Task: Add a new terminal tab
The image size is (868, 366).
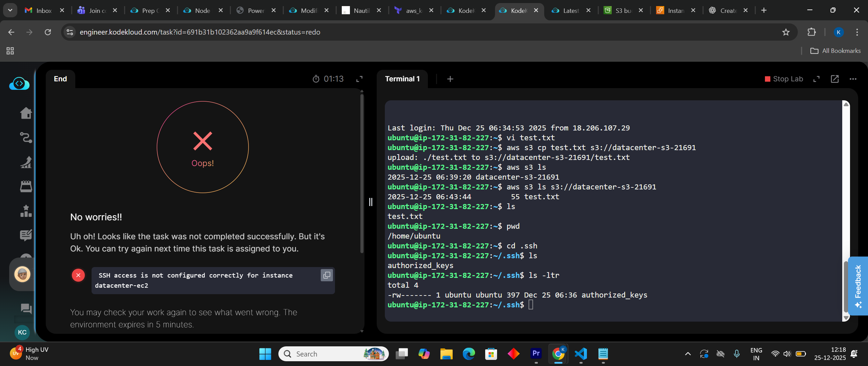Action: [x=450, y=79]
